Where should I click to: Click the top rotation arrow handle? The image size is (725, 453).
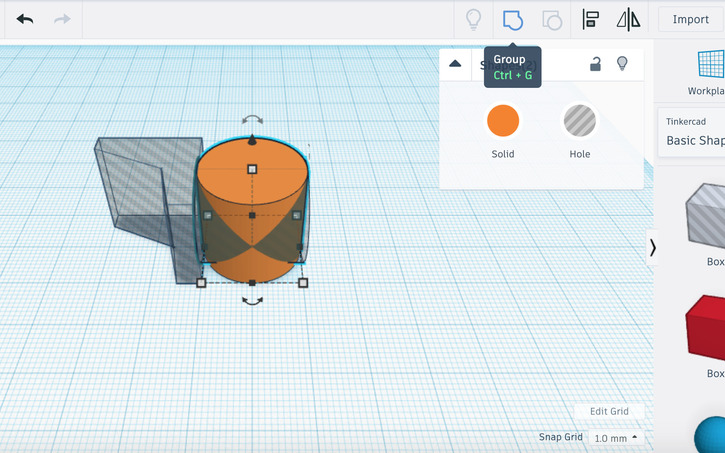click(x=252, y=120)
